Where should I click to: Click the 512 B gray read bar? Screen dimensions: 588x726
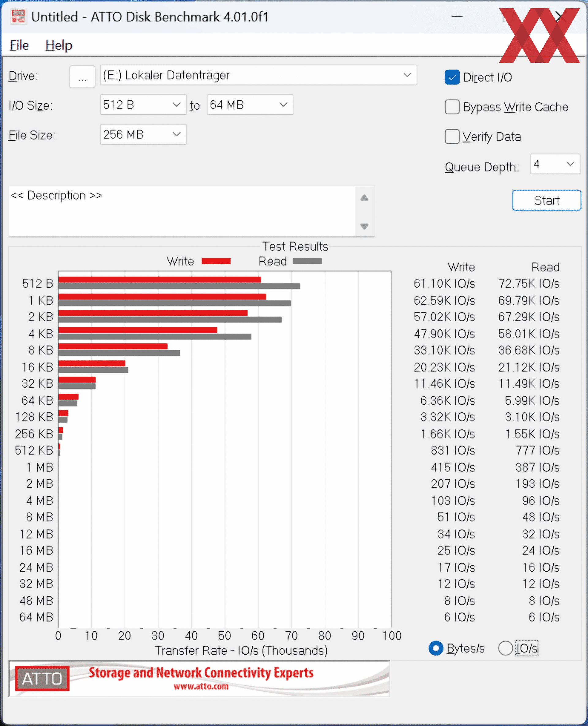(x=179, y=286)
